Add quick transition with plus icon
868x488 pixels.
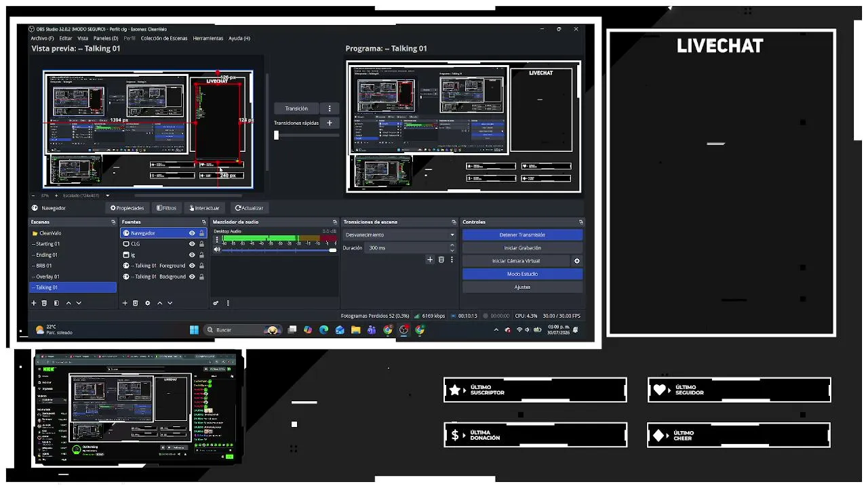[330, 123]
